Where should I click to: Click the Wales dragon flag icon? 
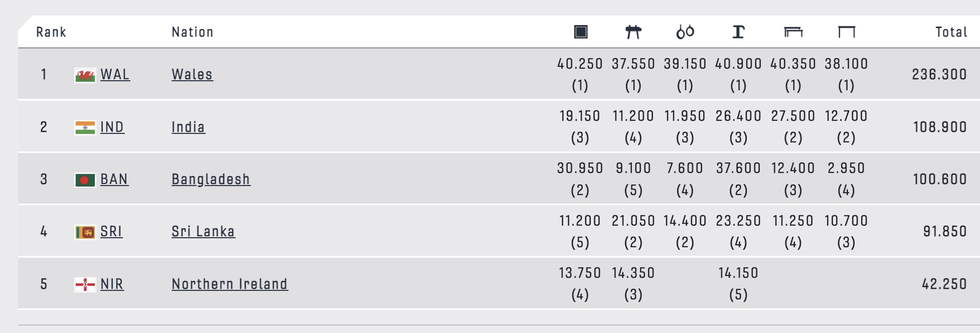(x=85, y=75)
